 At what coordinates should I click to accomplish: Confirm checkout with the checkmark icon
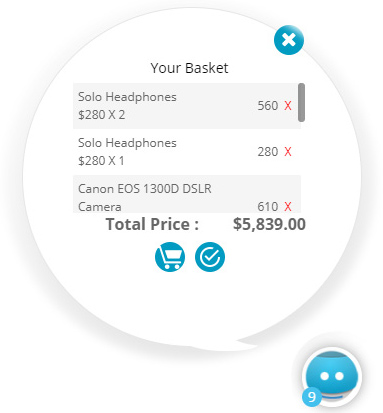pos(210,257)
